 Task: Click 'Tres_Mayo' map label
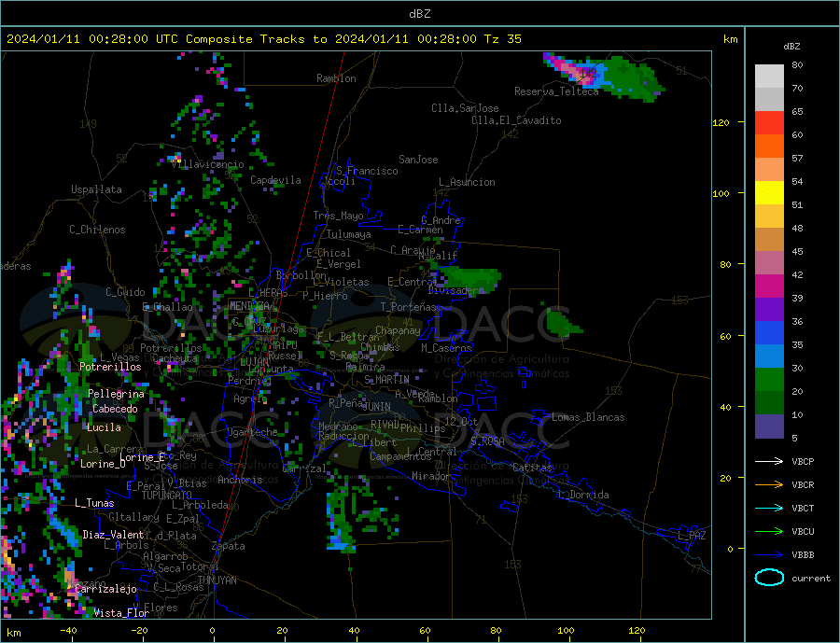coord(338,216)
